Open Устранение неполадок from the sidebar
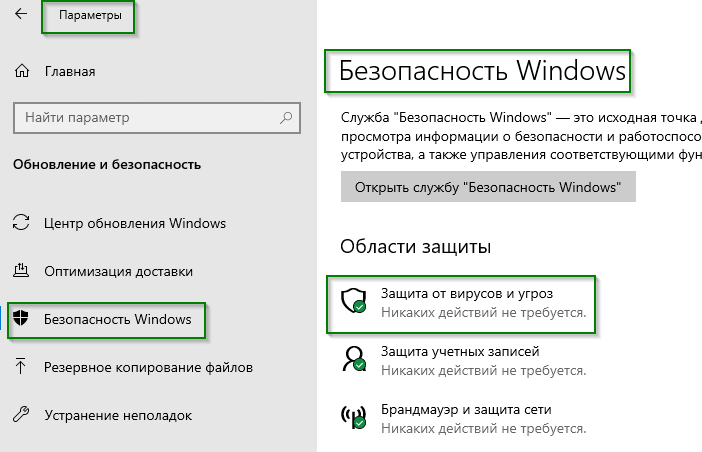The width and height of the screenshot is (702, 452). point(118,415)
